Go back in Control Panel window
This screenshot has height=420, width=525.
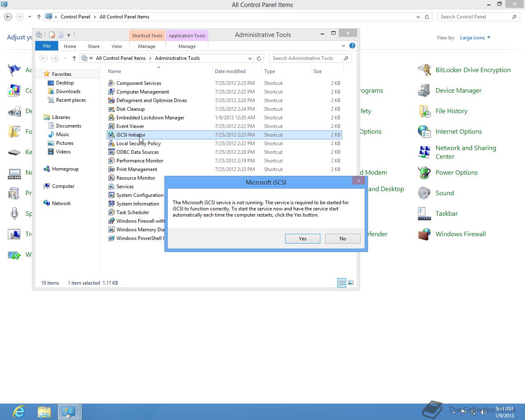[8, 17]
